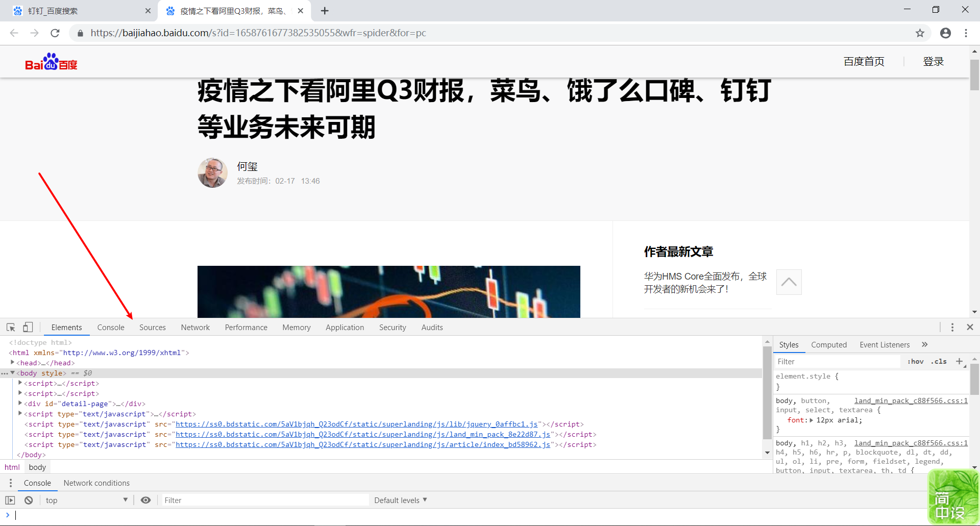This screenshot has width=980, height=526.
Task: Click the Baidu logo
Action: [51, 62]
